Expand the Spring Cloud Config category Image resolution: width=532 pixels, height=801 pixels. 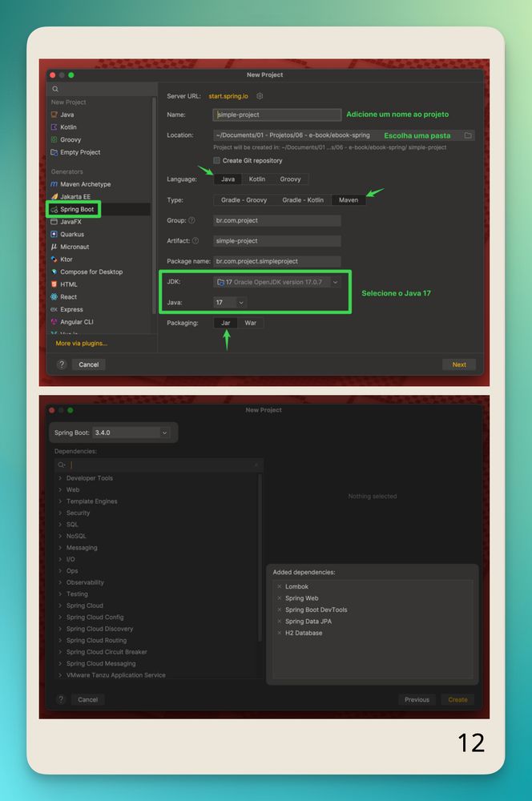coord(60,617)
